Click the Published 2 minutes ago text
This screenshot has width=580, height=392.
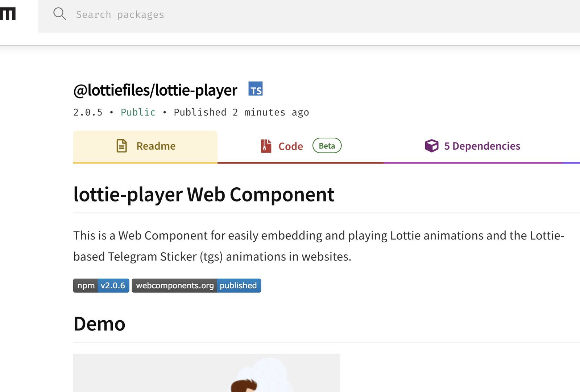point(241,112)
